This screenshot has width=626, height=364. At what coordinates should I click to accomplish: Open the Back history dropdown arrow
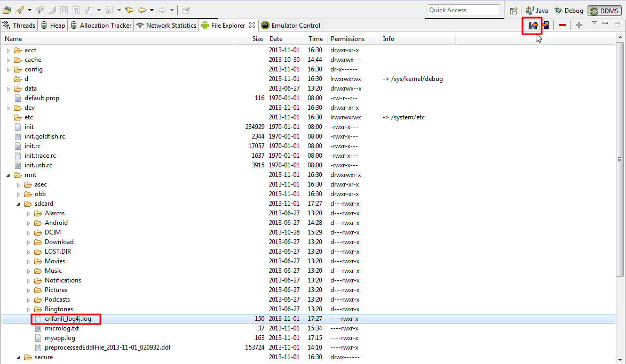click(x=152, y=10)
